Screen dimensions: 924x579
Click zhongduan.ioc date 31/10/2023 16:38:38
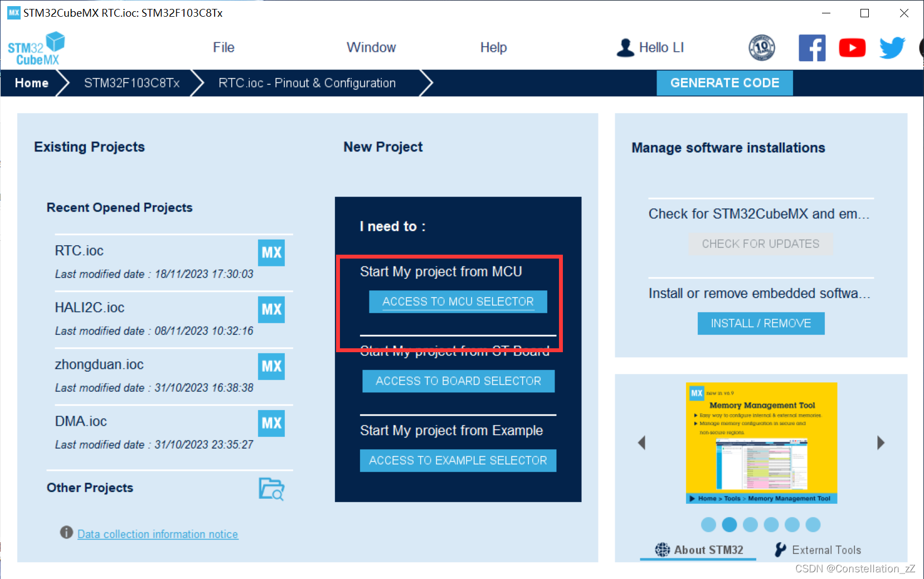154,388
